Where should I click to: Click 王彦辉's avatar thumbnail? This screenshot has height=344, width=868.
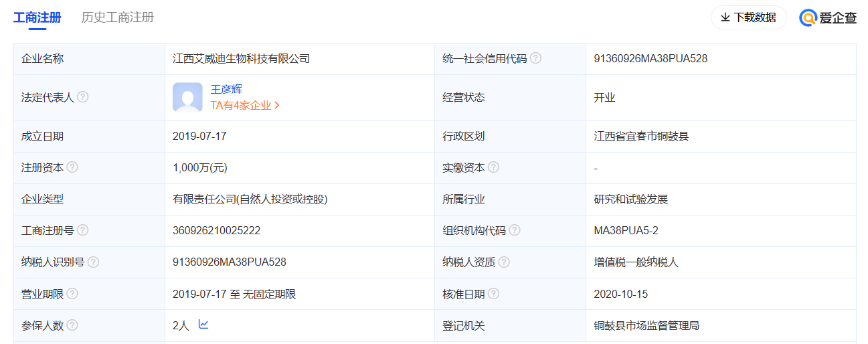click(x=187, y=97)
